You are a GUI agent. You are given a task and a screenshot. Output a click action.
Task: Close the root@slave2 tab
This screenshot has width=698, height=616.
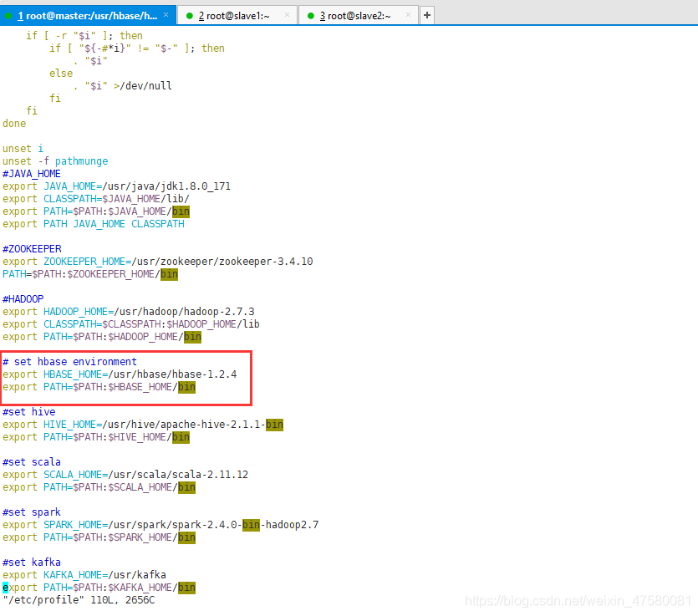(408, 15)
